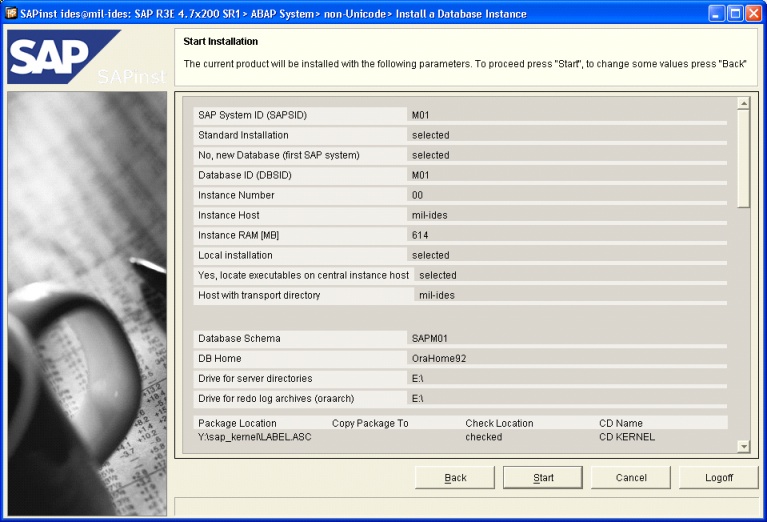This screenshot has width=767, height=522.
Task: Click the vertical scrollbar thumb
Action: tap(744, 159)
